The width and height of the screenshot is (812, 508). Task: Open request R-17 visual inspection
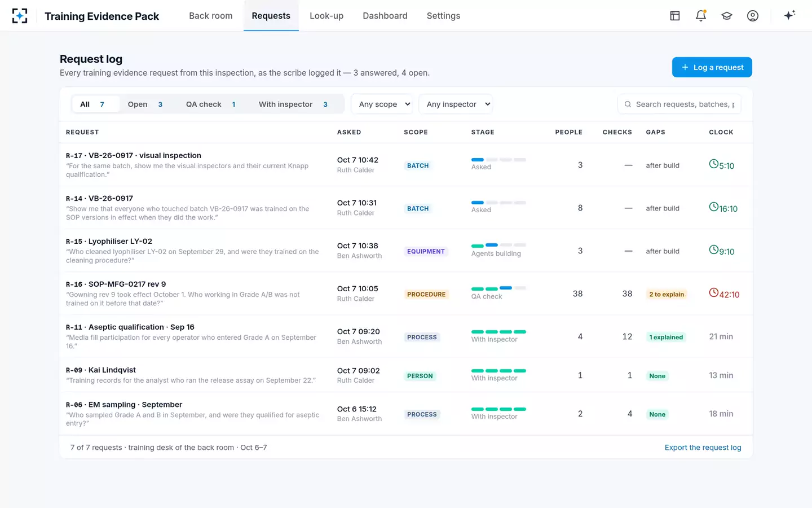tap(134, 156)
